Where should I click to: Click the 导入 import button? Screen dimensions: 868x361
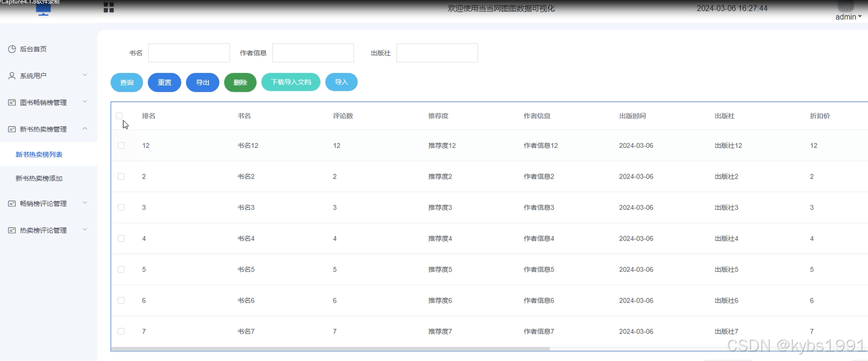click(341, 82)
